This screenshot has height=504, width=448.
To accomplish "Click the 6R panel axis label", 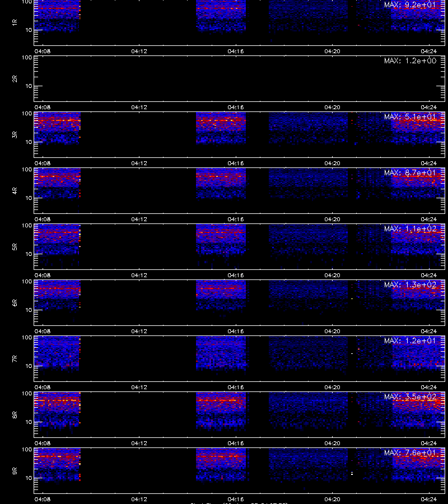I will click(x=15, y=302).
